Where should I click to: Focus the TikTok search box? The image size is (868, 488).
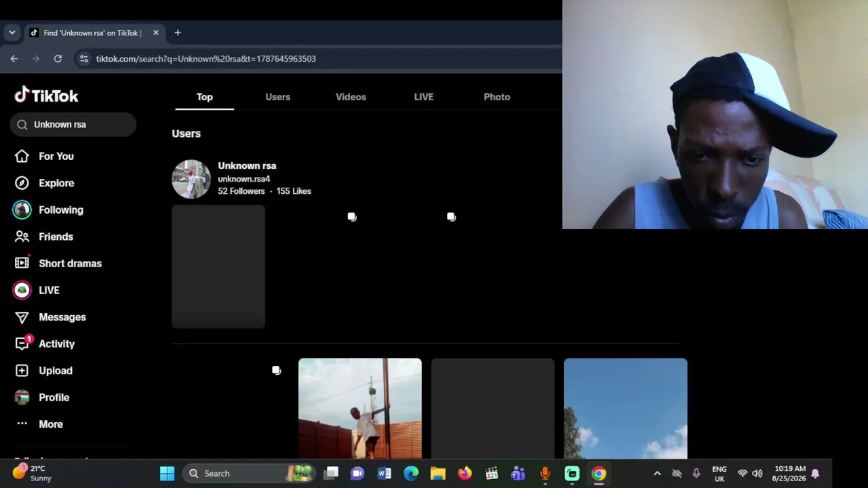[x=73, y=125]
